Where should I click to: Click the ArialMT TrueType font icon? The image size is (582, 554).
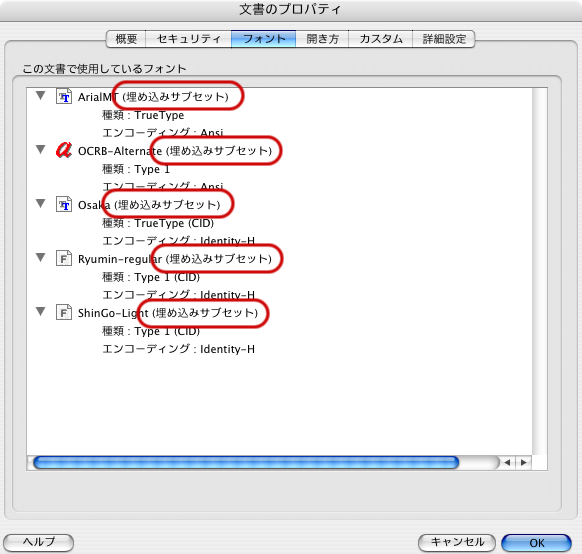64,96
